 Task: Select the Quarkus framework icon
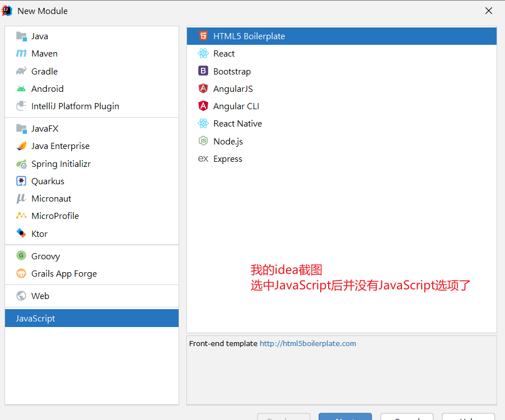(21, 181)
